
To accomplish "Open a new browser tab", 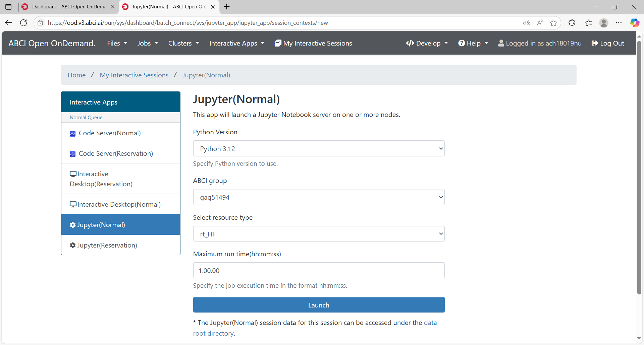I will click(x=227, y=7).
